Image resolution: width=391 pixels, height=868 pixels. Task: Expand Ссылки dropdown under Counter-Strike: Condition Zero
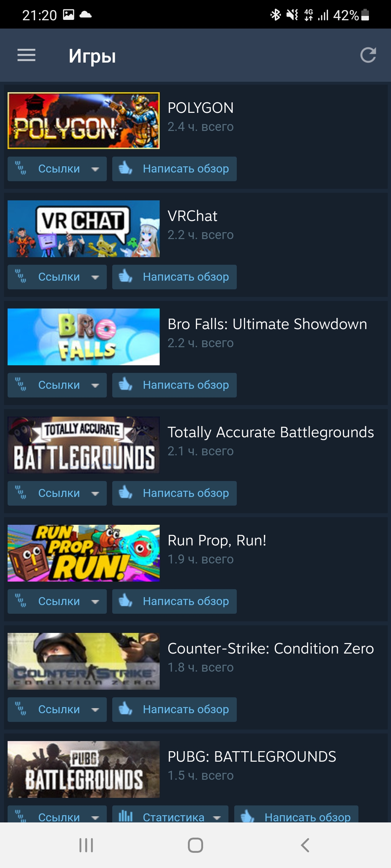(57, 710)
